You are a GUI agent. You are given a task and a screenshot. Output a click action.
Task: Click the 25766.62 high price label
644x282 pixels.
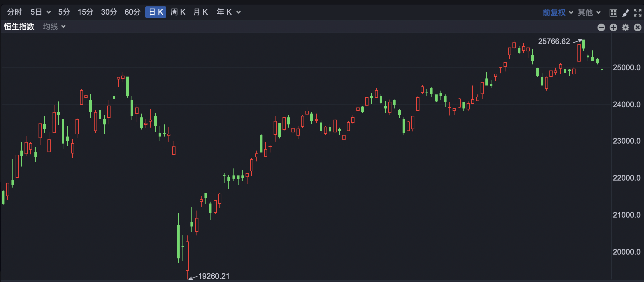point(554,41)
